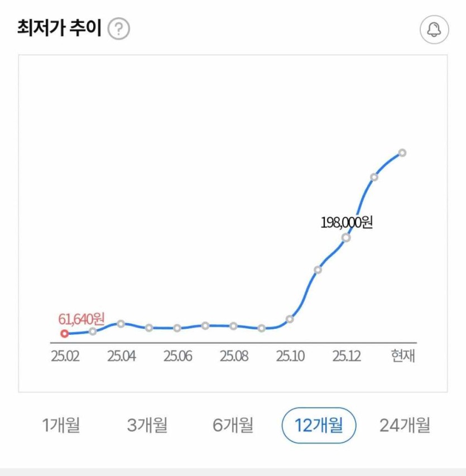Click the 198,000원 price label
Screen dimensions: 466x476
(347, 222)
